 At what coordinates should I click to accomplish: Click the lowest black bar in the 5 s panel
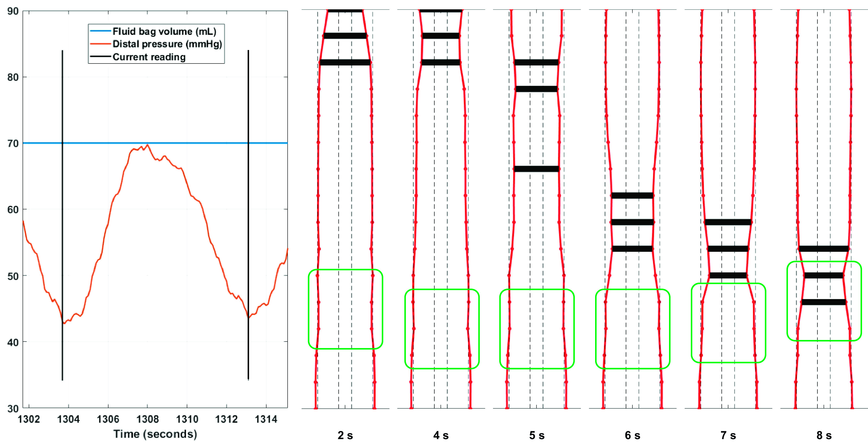click(x=536, y=169)
